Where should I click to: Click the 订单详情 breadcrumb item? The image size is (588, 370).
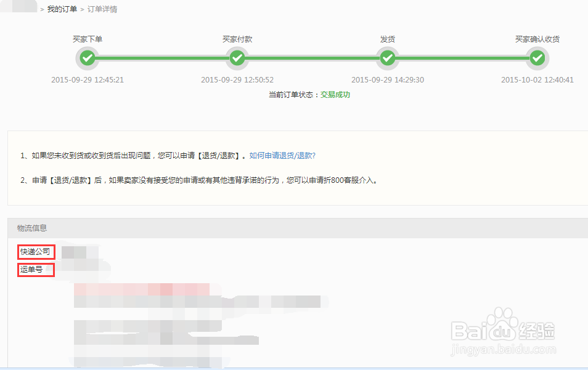[x=103, y=9]
